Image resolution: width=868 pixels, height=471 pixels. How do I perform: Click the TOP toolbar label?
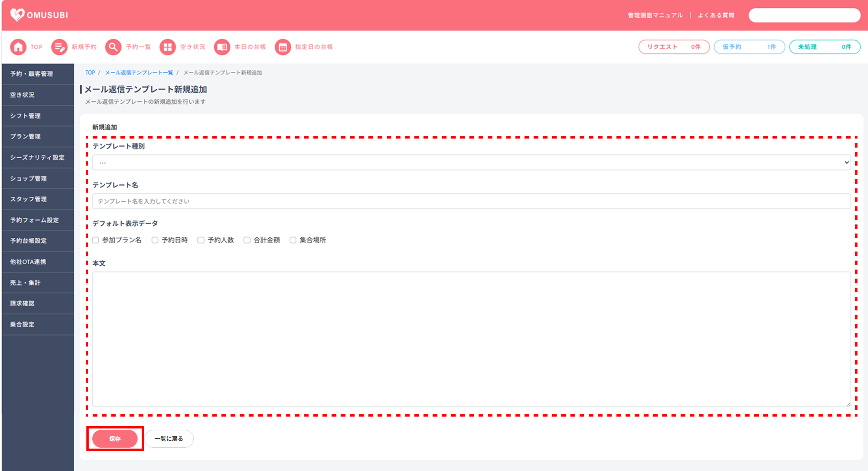pyautogui.click(x=37, y=47)
